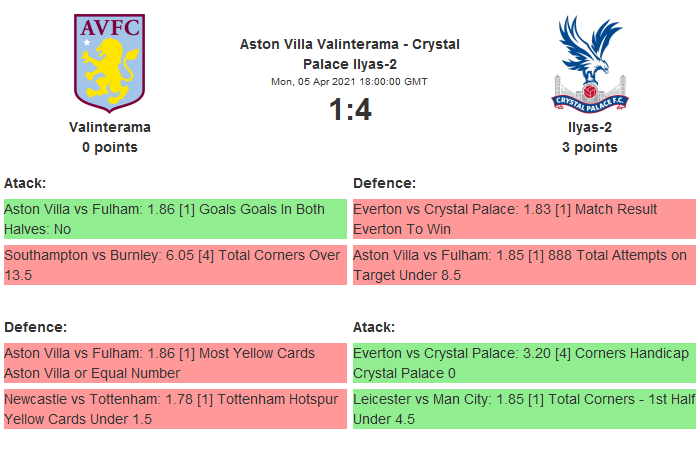Select the Everton To Win bet
Viewport: 700px width, 460px height.
coord(523,219)
